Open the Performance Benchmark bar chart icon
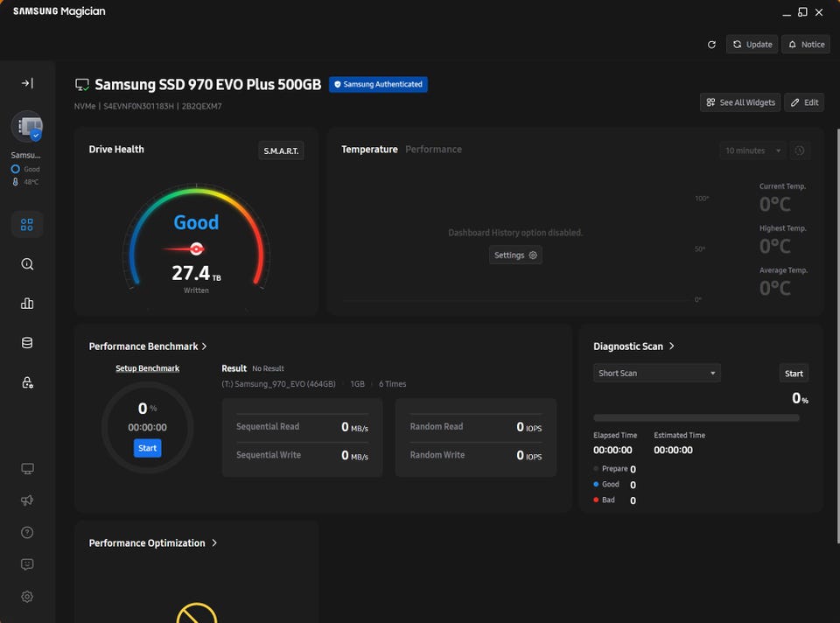This screenshot has height=623, width=840. click(x=27, y=304)
